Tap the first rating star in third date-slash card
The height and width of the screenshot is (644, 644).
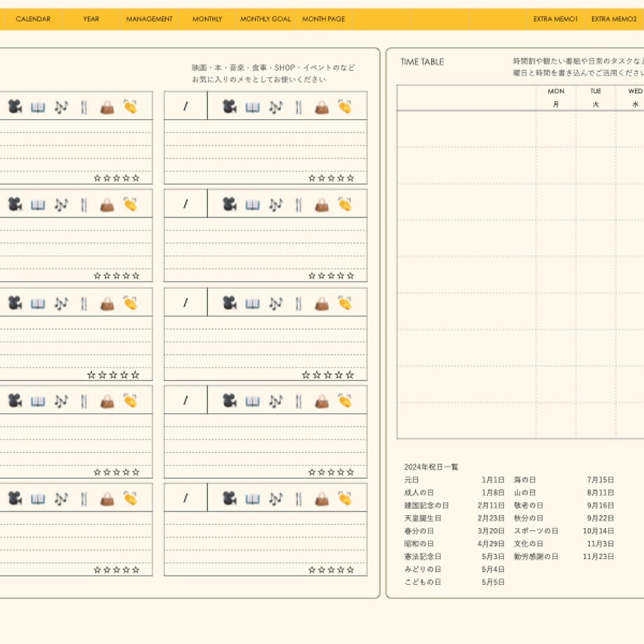pyautogui.click(x=306, y=374)
